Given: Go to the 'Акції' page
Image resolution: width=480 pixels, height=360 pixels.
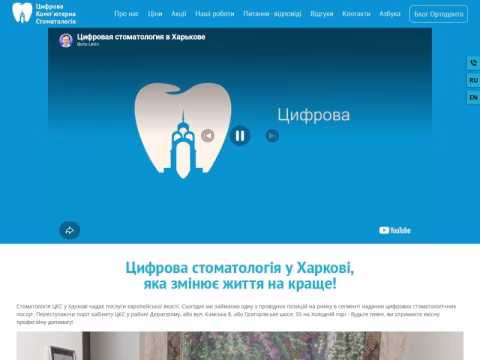Looking at the screenshot, I should [x=179, y=14].
